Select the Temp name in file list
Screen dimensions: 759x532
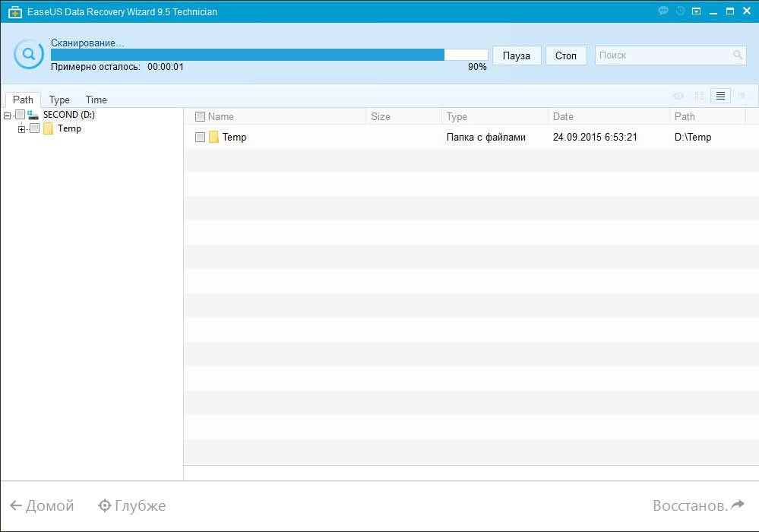click(x=234, y=137)
